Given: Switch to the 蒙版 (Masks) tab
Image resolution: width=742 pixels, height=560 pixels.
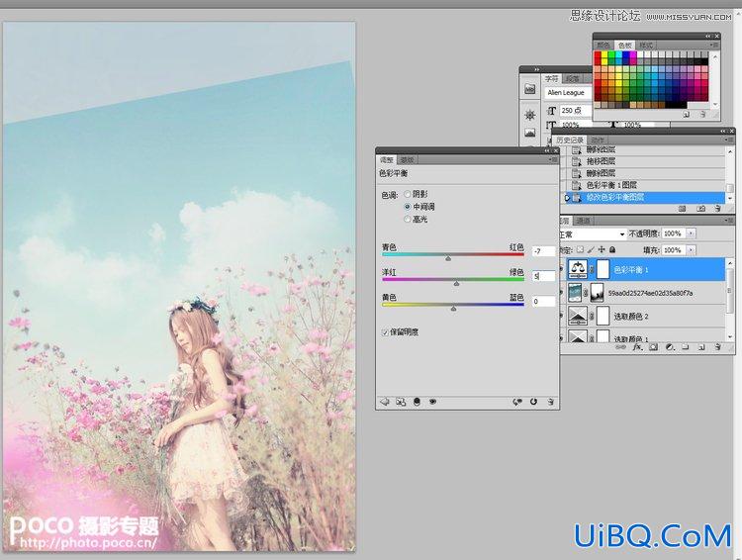Looking at the screenshot, I should [x=407, y=160].
